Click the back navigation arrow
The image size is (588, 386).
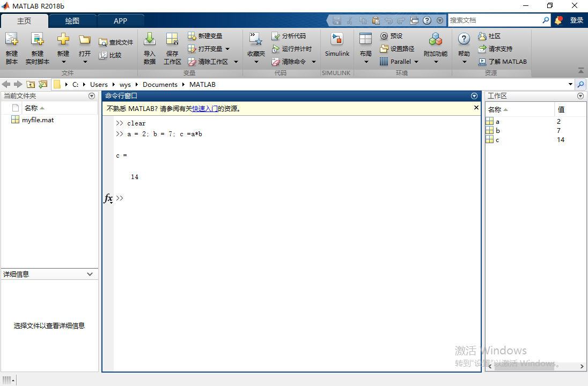click(6, 84)
